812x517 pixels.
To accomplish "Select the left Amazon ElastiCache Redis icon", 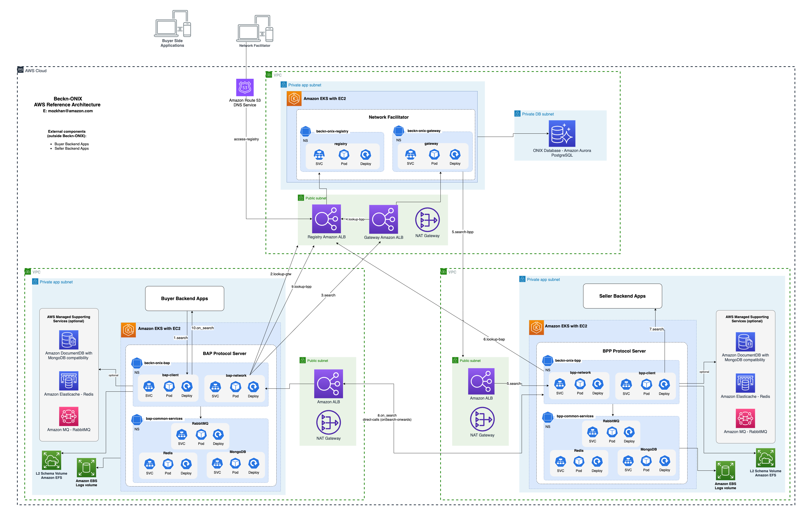I will pyautogui.click(x=69, y=381).
